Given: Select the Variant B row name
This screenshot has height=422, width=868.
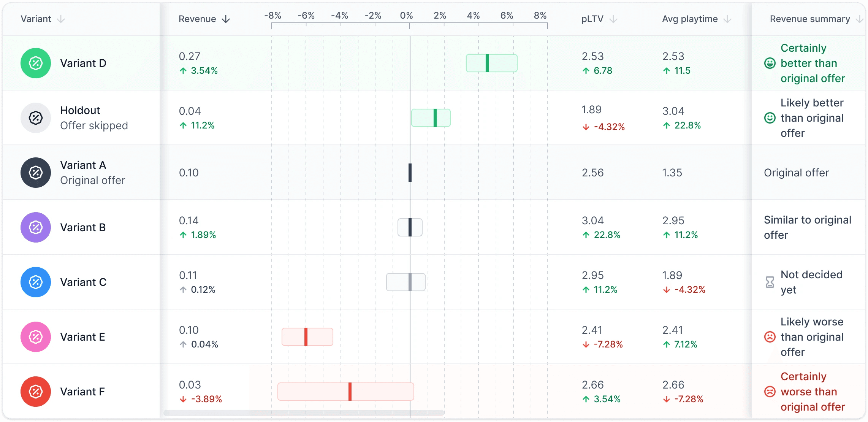Looking at the screenshot, I should [83, 227].
